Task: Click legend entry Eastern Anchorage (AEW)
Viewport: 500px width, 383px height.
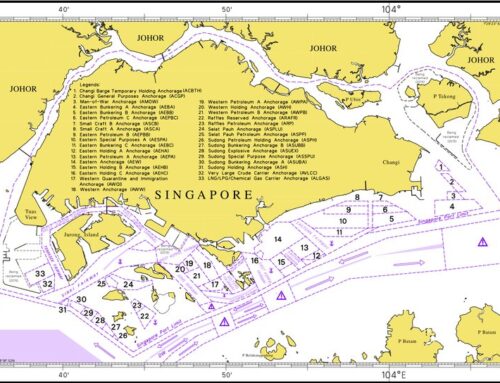Action: click(106, 162)
